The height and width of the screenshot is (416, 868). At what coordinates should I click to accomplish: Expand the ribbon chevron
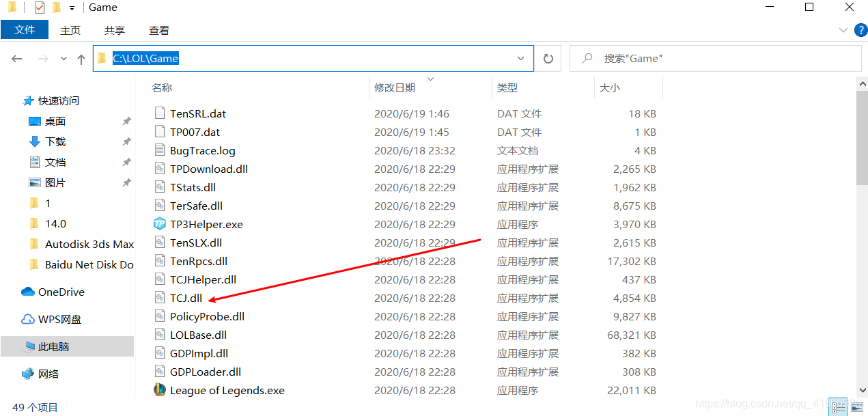(x=843, y=31)
